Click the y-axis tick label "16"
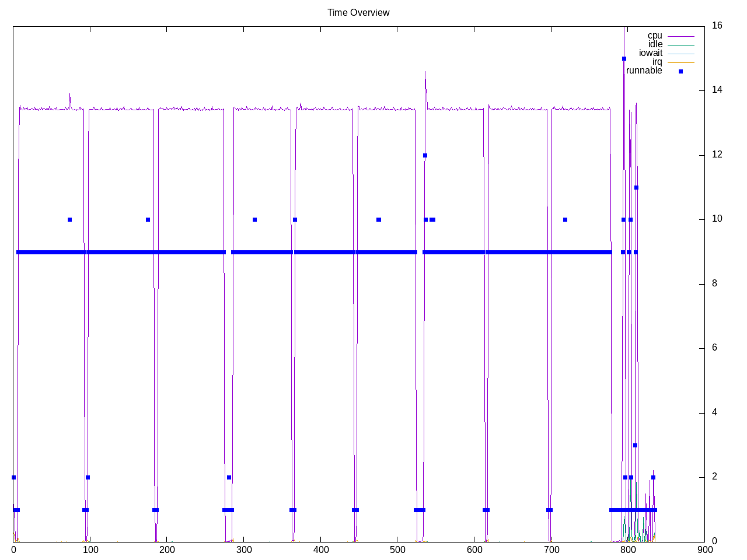 [x=717, y=25]
